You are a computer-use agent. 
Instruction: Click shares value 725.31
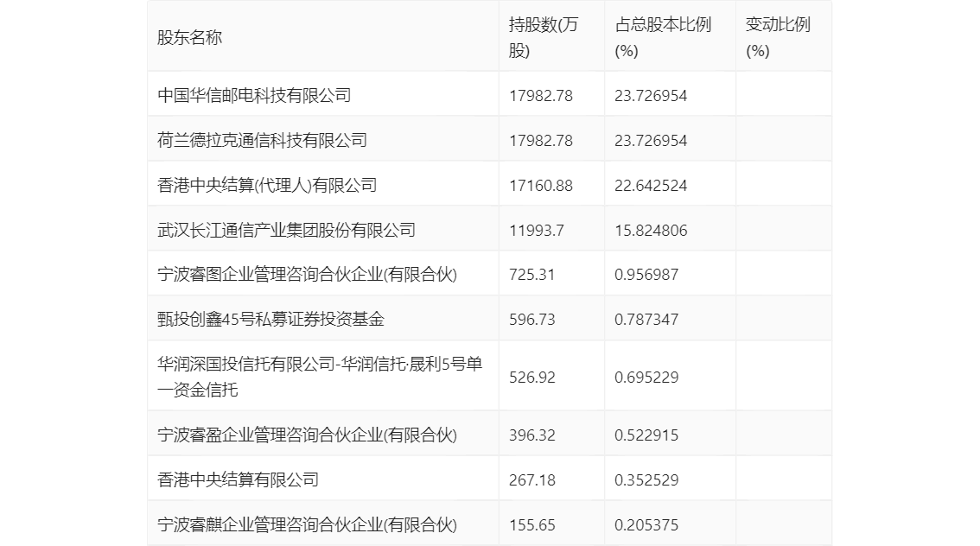531,274
